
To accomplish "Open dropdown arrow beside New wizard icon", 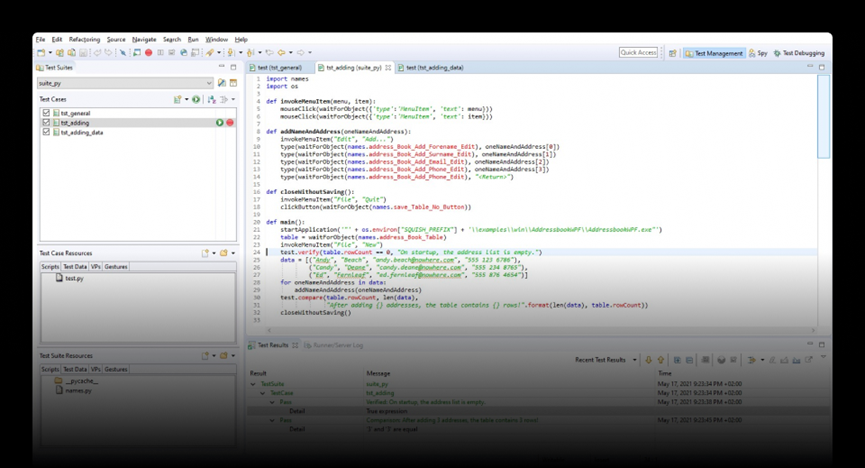I will click(50, 53).
